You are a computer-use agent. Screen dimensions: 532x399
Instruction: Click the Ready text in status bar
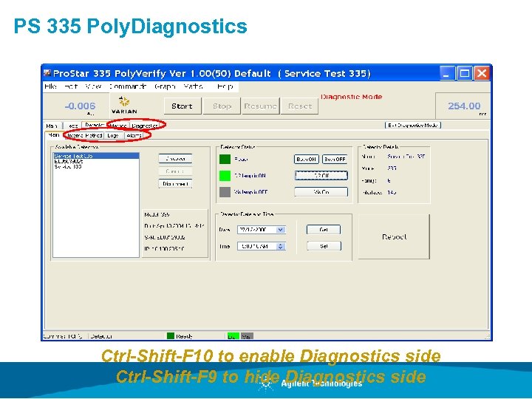click(184, 336)
